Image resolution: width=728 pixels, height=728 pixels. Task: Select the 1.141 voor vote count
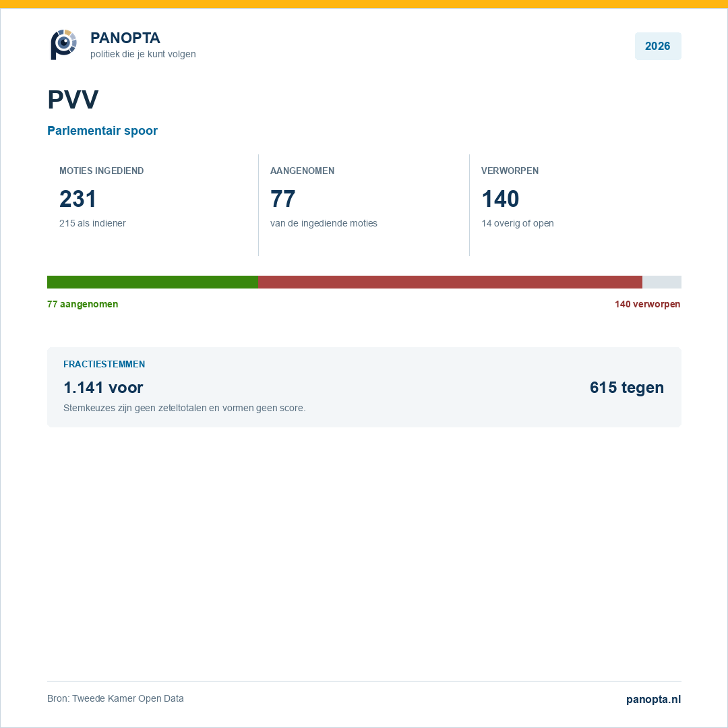tap(103, 387)
